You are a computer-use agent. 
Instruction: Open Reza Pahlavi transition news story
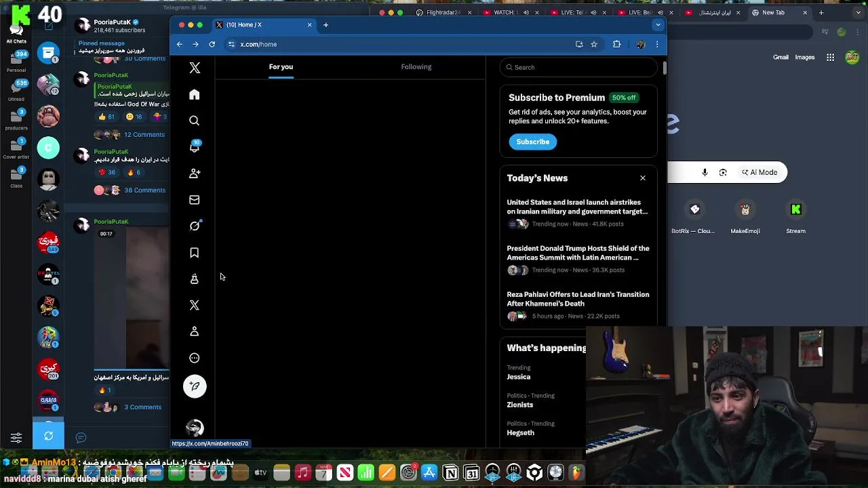click(578, 305)
